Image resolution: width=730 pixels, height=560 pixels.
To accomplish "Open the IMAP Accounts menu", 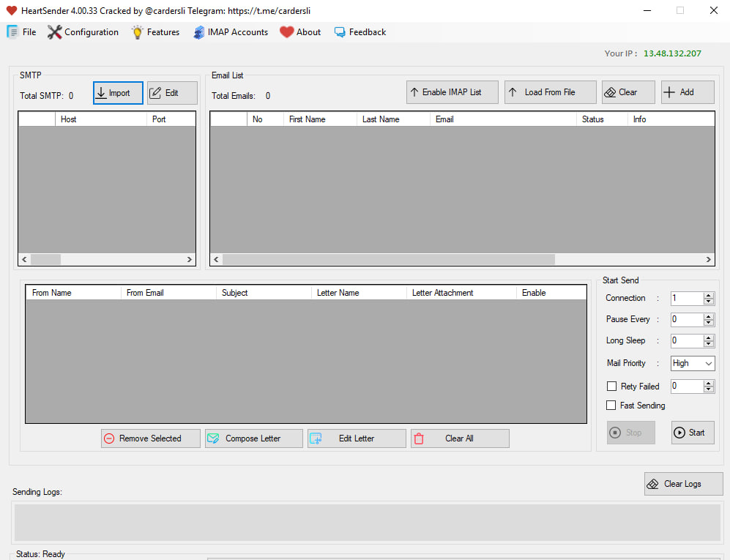I will pos(231,32).
